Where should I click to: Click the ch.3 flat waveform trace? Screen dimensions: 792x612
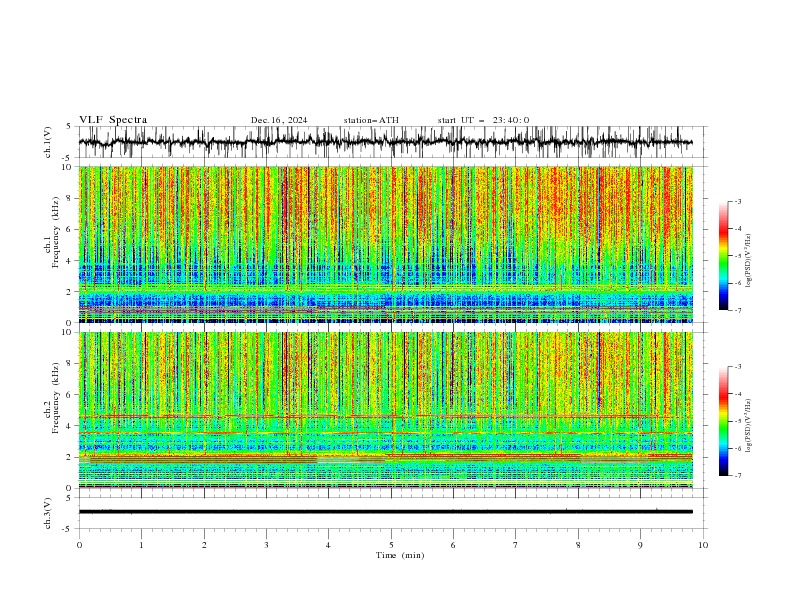385,512
